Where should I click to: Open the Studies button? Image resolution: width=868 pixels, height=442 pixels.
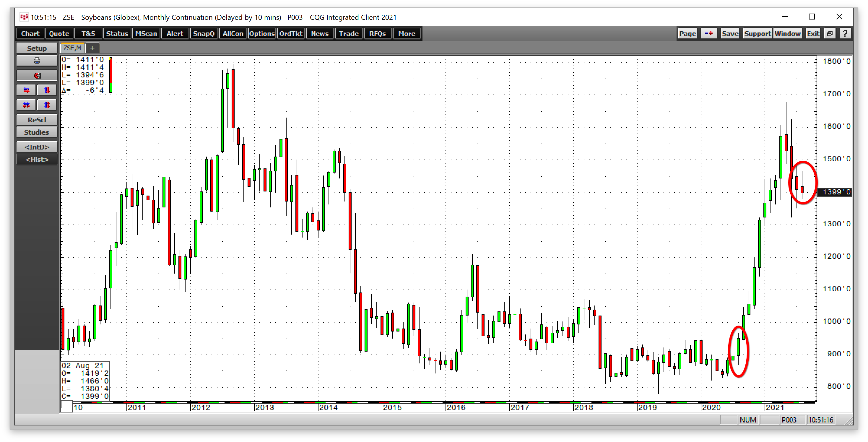[x=37, y=132]
